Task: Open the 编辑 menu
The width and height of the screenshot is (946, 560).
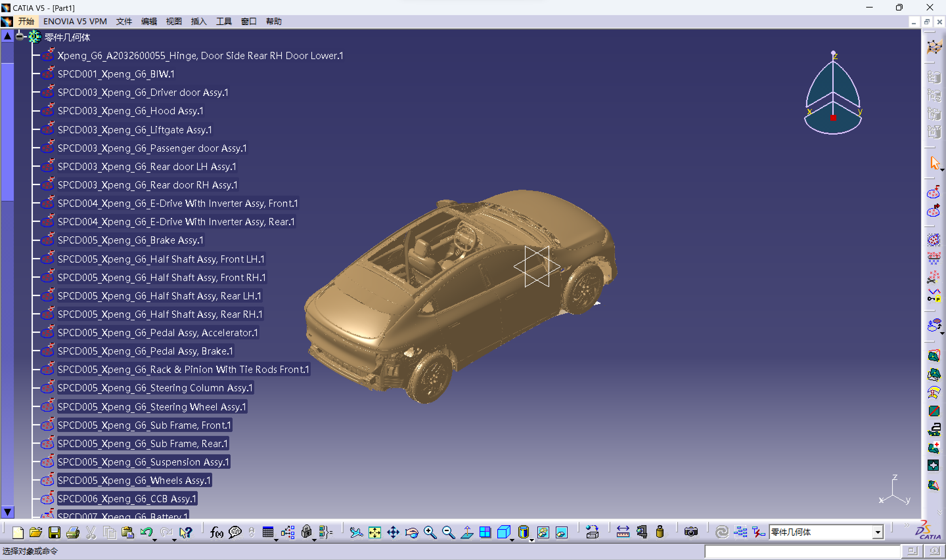Action: click(149, 22)
